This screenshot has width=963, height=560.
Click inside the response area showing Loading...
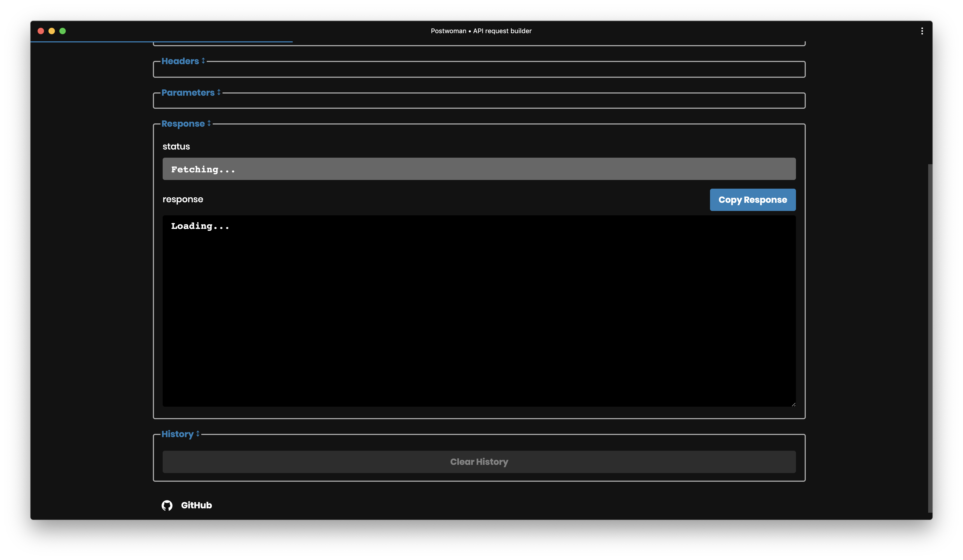pyautogui.click(x=479, y=310)
